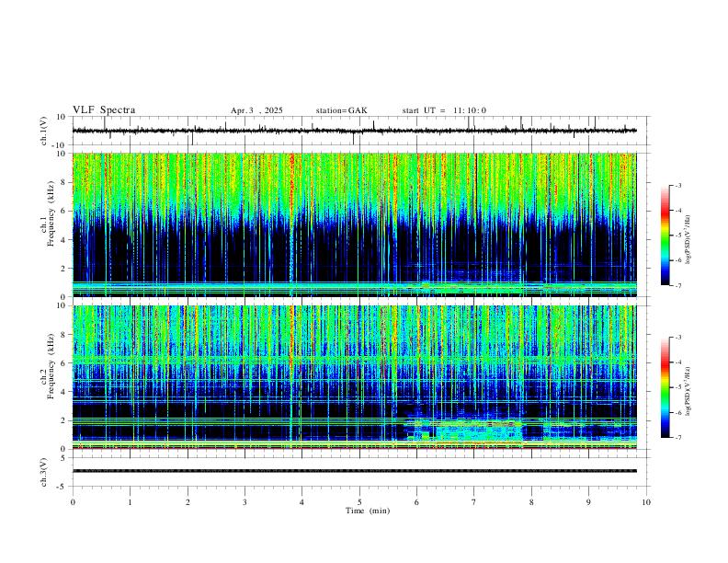Click the ch.2 spectrogram color scale bar
Image resolution: width=728 pixels, height=563 pixels.
665,387
